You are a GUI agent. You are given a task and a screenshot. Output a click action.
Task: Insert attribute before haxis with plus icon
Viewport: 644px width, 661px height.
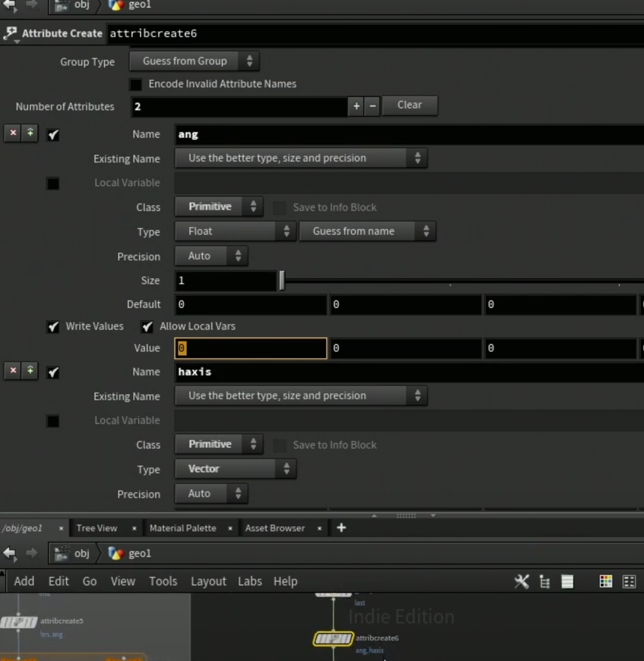click(30, 370)
